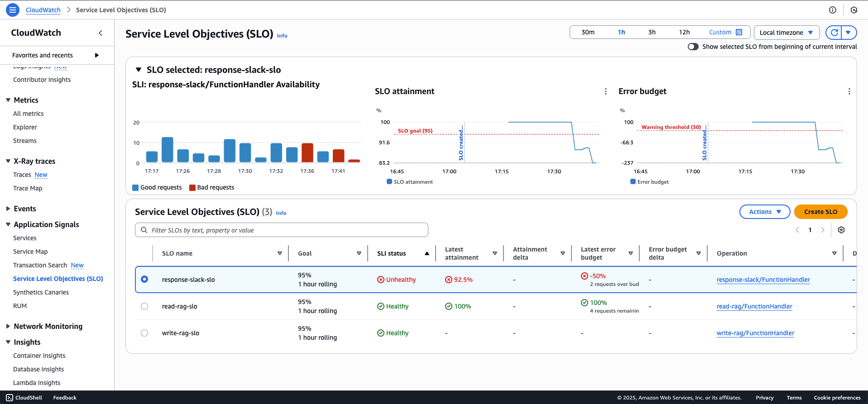The height and width of the screenshot is (404, 868).
Task: Toggle SLO attainment legend marker
Action: click(389, 181)
